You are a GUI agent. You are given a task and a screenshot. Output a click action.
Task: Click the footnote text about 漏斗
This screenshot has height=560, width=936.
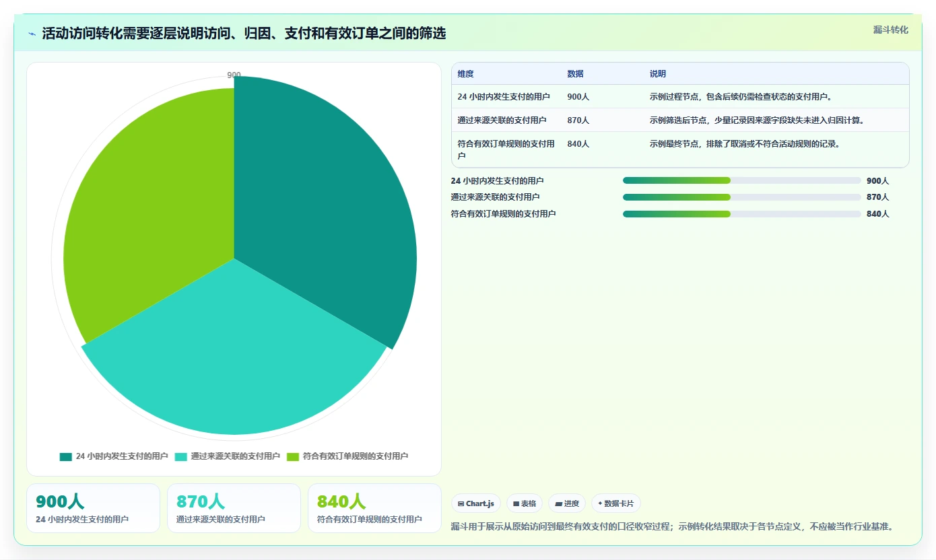673,526
